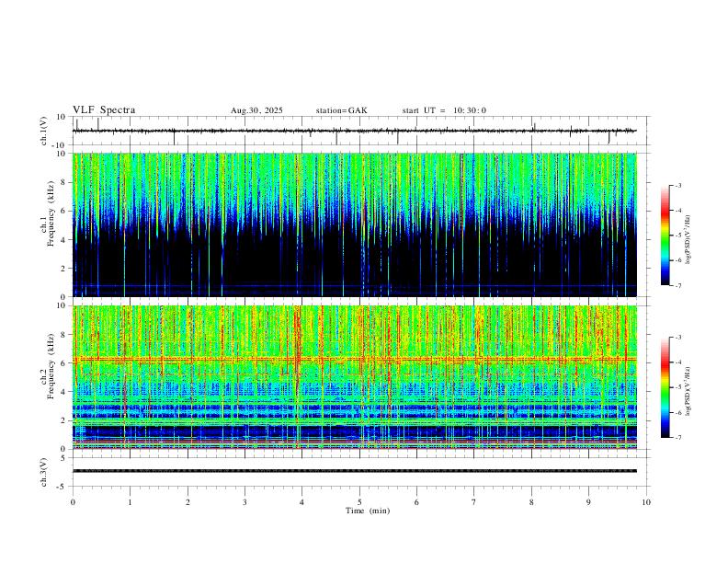The image size is (728, 563).
Task: Click the "-3" tick on ch.1 colorbar
Action: coord(678,185)
